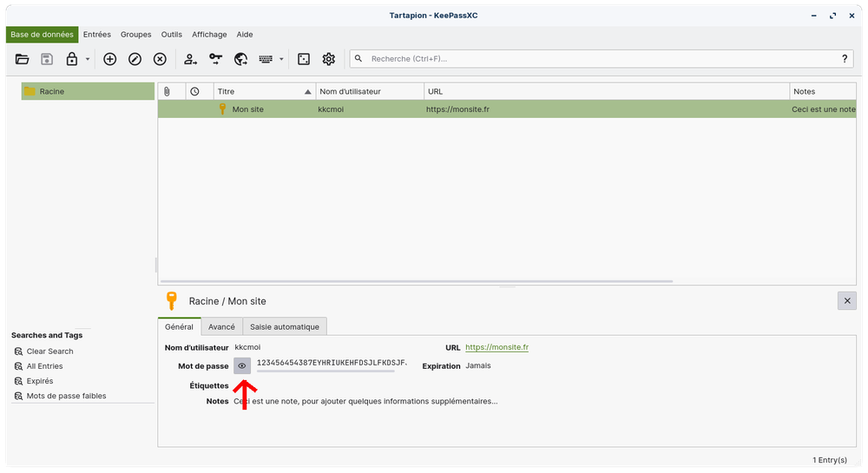The height and width of the screenshot is (473, 868).
Task: Select Mots de passe faibles search
Action: pyautogui.click(x=66, y=396)
